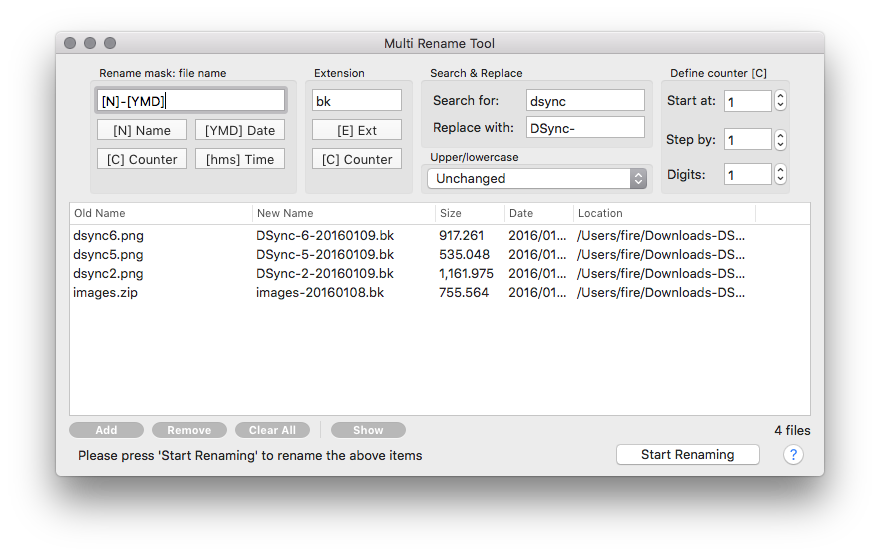This screenshot has height=556, width=880.
Task: Click the help question mark icon
Action: [793, 454]
